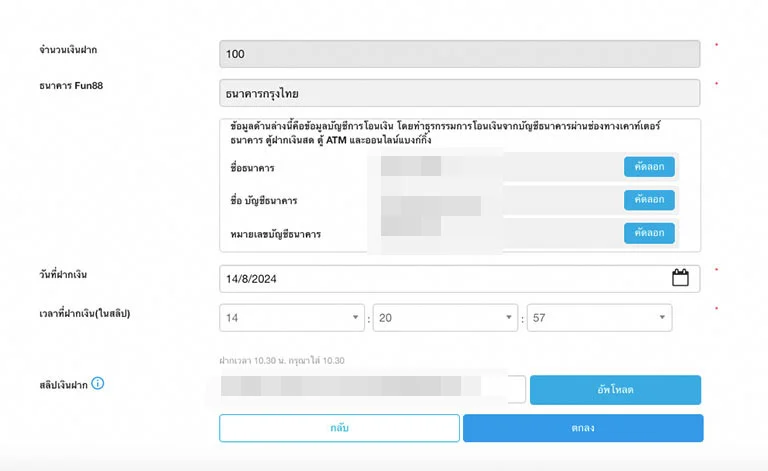This screenshot has width=768, height=471.
Task: Copy the ชื่อ บัญชีธนาคาร value
Action: [x=649, y=200]
